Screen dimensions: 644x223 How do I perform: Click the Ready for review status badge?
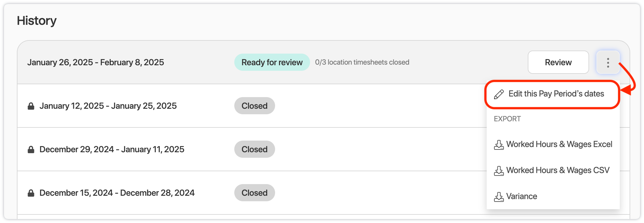click(x=272, y=62)
